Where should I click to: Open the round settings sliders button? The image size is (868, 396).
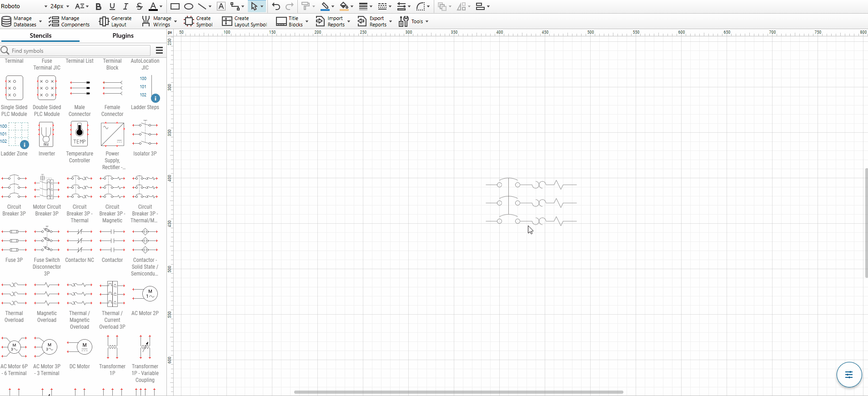(849, 375)
